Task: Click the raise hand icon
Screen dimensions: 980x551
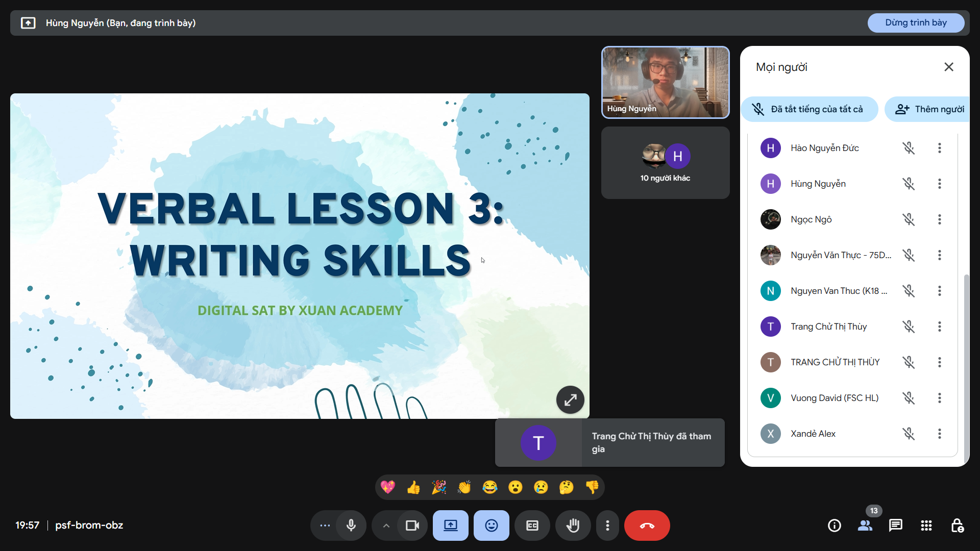Action: [573, 525]
